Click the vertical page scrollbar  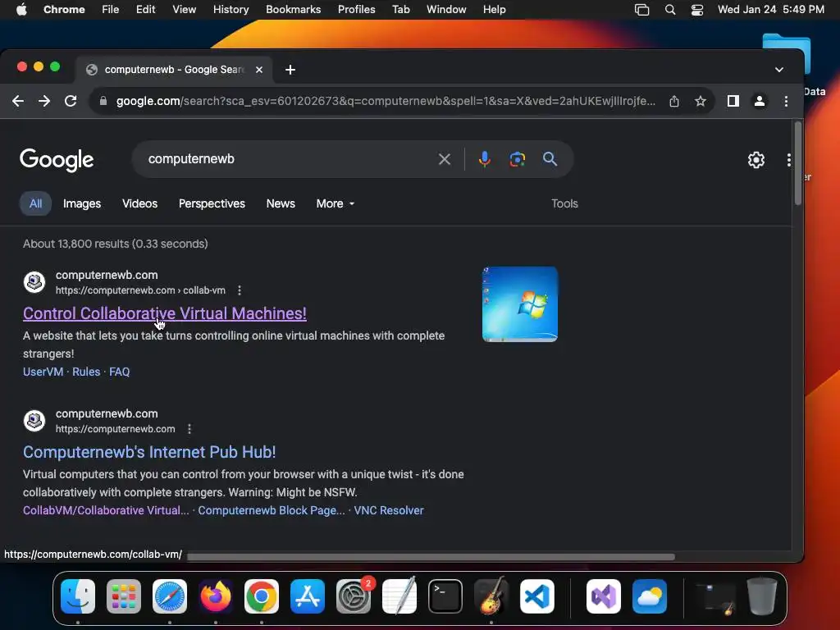click(x=797, y=163)
